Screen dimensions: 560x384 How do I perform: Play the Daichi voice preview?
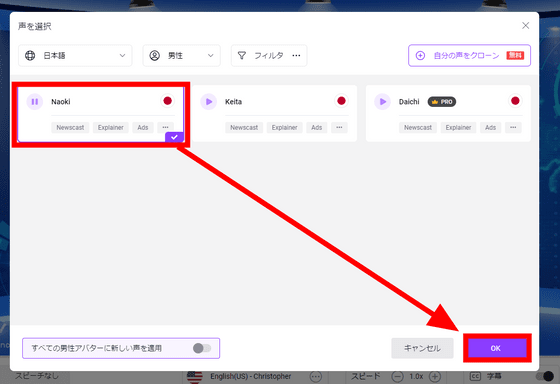pyautogui.click(x=382, y=102)
